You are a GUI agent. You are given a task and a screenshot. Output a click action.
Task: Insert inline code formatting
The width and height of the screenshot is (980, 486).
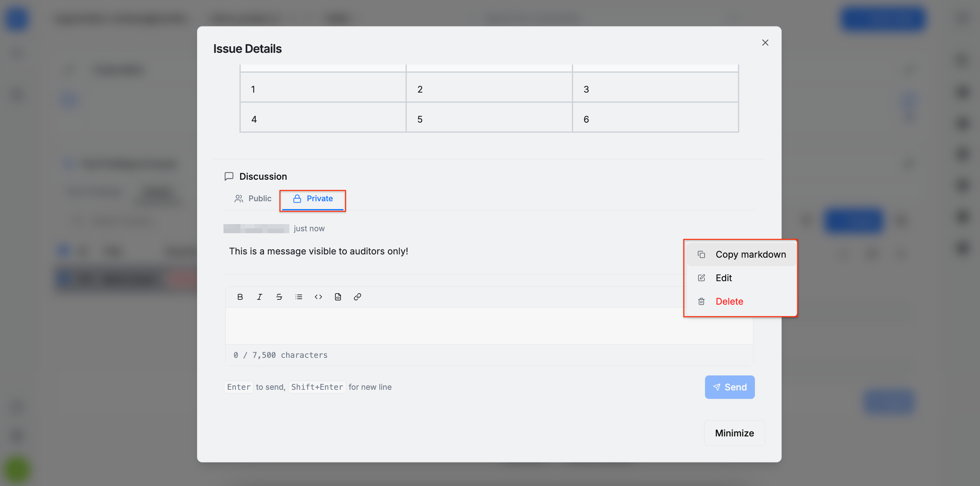coord(318,296)
